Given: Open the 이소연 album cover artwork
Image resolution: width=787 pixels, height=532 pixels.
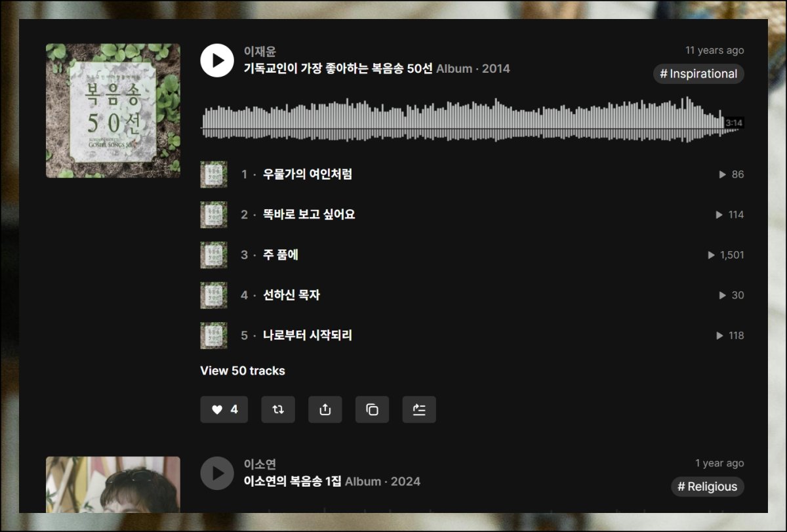Looking at the screenshot, I should [113, 485].
